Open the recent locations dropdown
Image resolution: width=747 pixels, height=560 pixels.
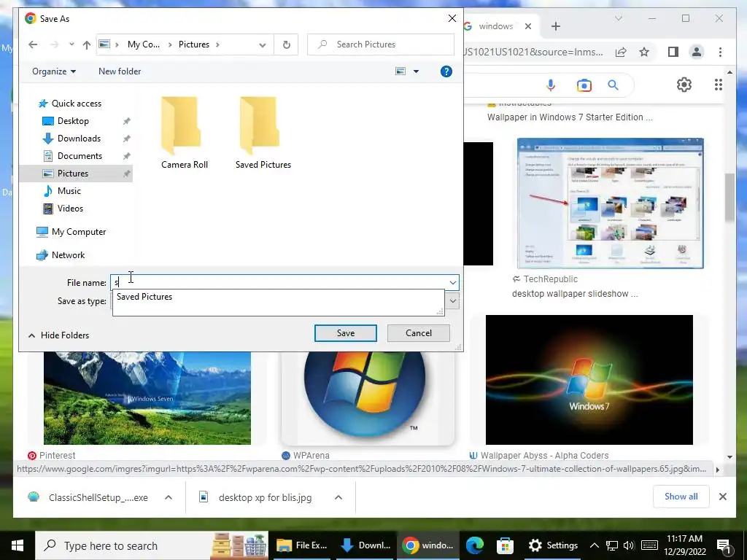pos(71,44)
